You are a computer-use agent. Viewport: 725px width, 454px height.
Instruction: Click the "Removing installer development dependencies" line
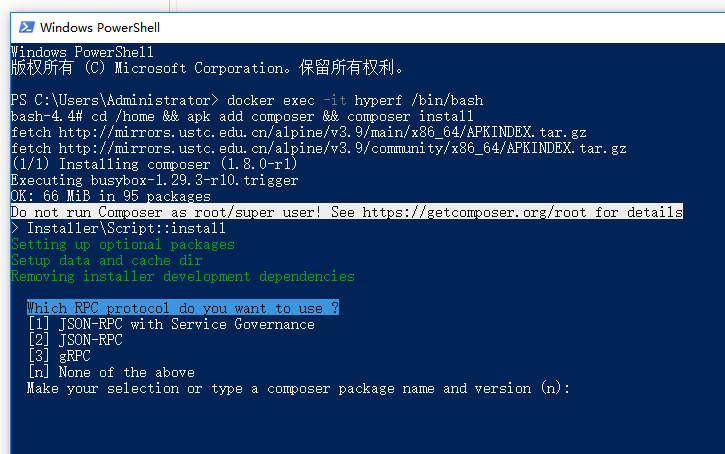coord(183,276)
